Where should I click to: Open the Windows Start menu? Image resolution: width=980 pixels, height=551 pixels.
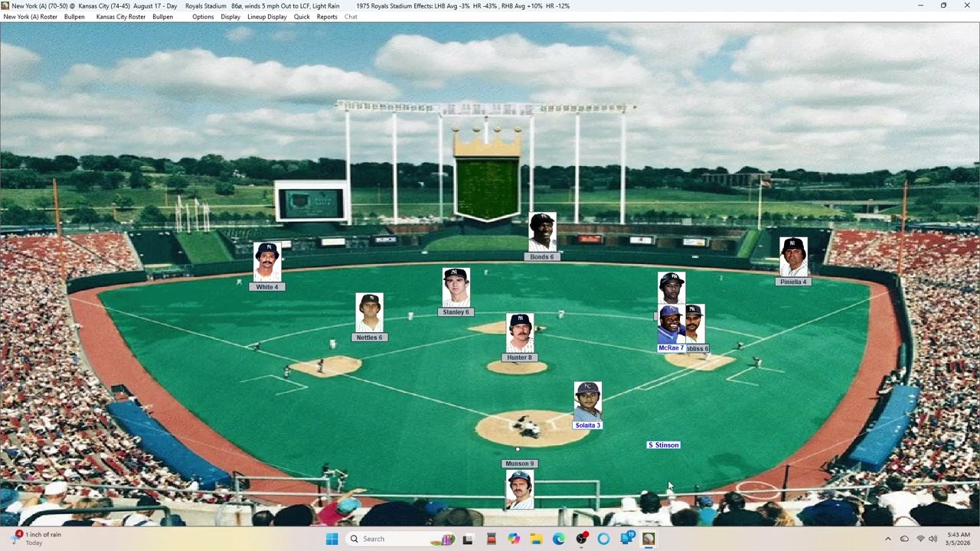tap(332, 539)
